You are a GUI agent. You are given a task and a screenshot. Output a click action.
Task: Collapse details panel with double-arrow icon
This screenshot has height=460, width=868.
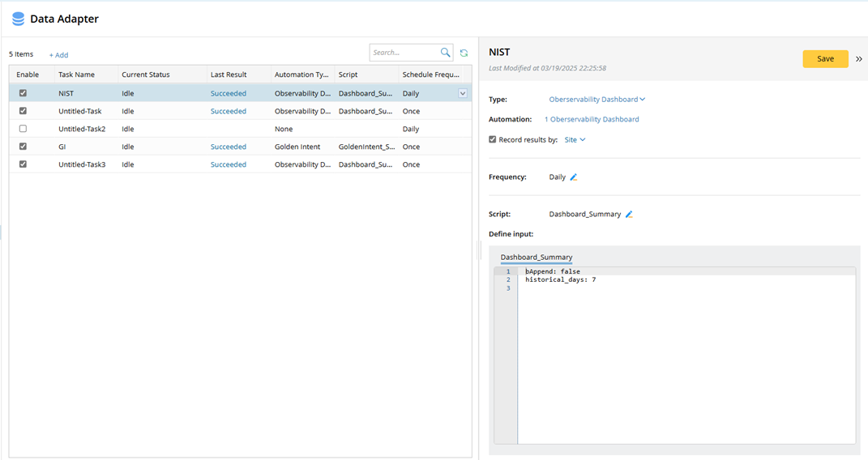pos(858,58)
